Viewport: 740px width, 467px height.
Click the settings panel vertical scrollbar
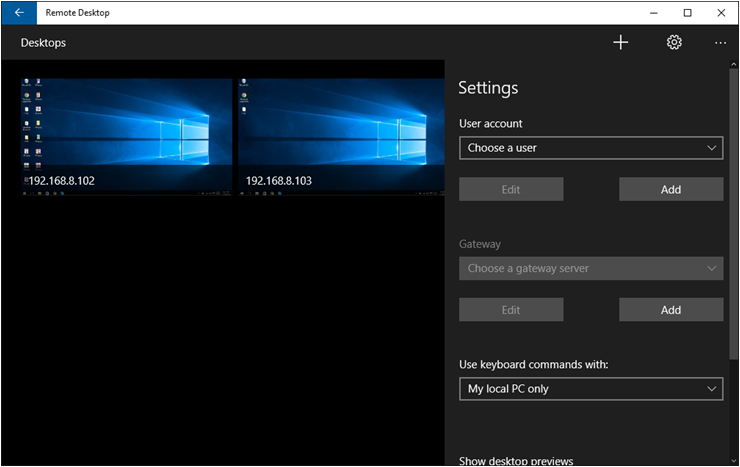(x=733, y=212)
